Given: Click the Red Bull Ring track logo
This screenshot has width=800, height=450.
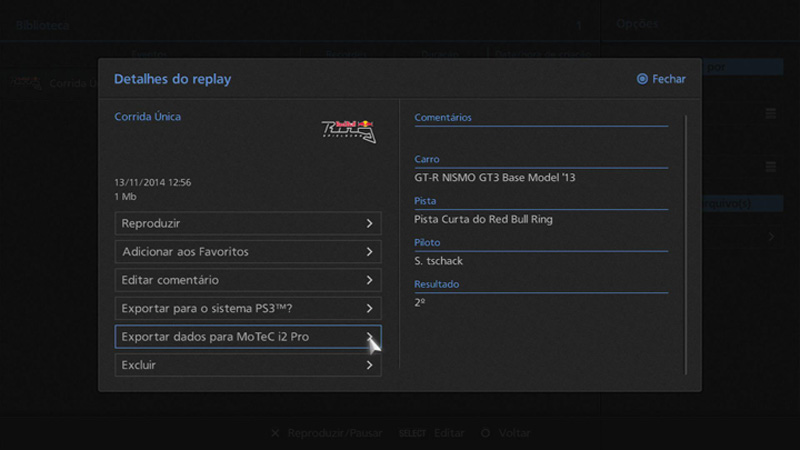Looking at the screenshot, I should 348,129.
